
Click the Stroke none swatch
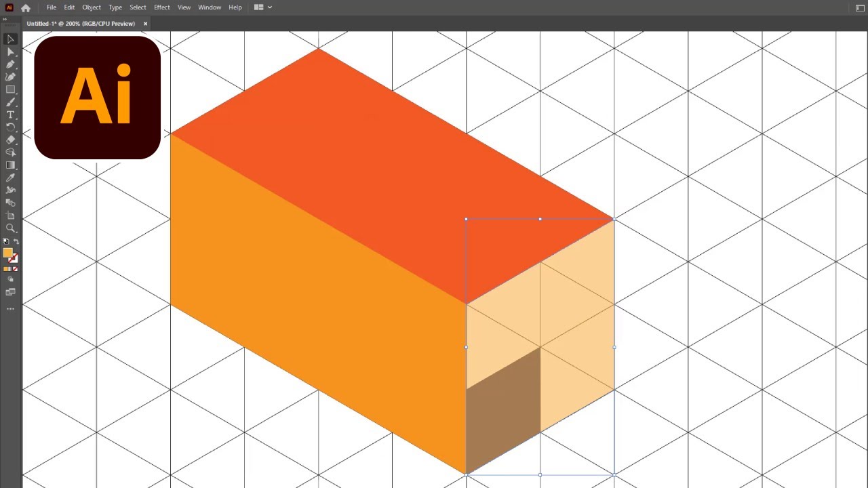[14, 259]
